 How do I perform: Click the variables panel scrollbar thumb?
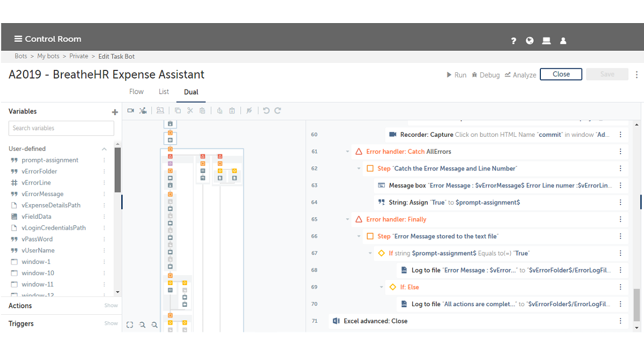(x=118, y=170)
